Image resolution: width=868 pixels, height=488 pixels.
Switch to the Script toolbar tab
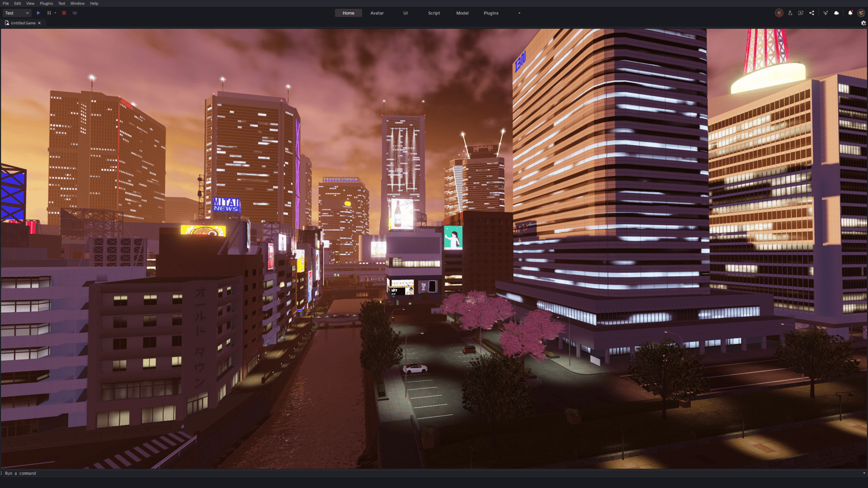pyautogui.click(x=434, y=13)
